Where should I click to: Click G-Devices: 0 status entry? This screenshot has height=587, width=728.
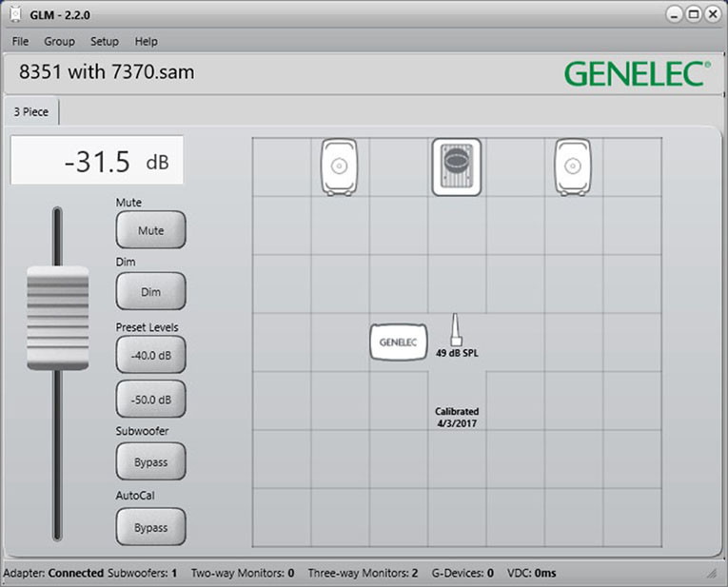(x=462, y=573)
